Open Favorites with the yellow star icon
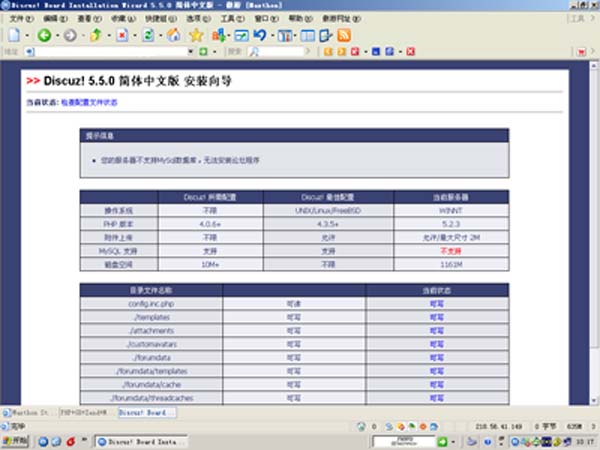The width and height of the screenshot is (600, 450). point(196,35)
